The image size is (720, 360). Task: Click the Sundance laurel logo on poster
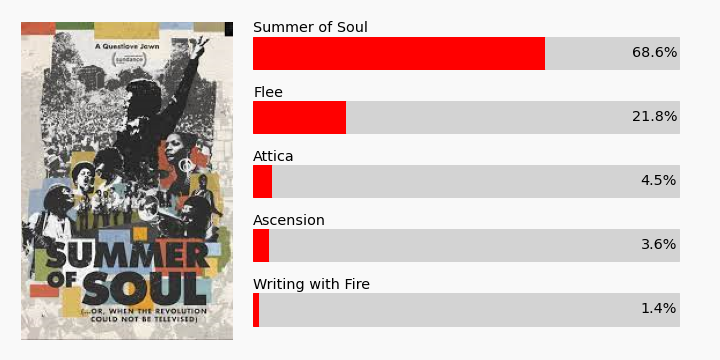tap(129, 60)
